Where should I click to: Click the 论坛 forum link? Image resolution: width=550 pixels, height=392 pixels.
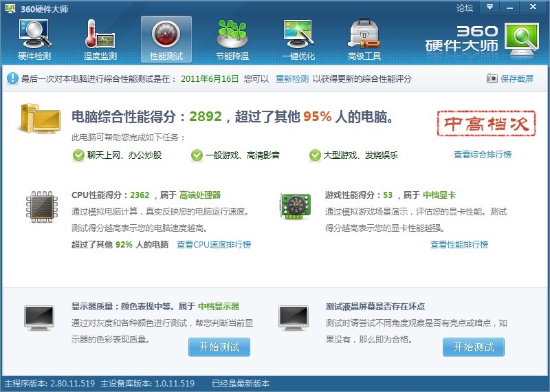(x=465, y=8)
